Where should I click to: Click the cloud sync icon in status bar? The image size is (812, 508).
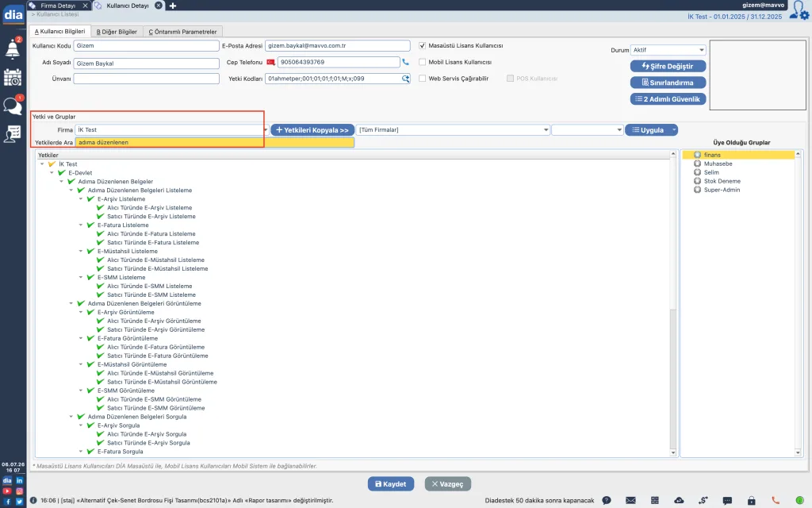pos(679,500)
